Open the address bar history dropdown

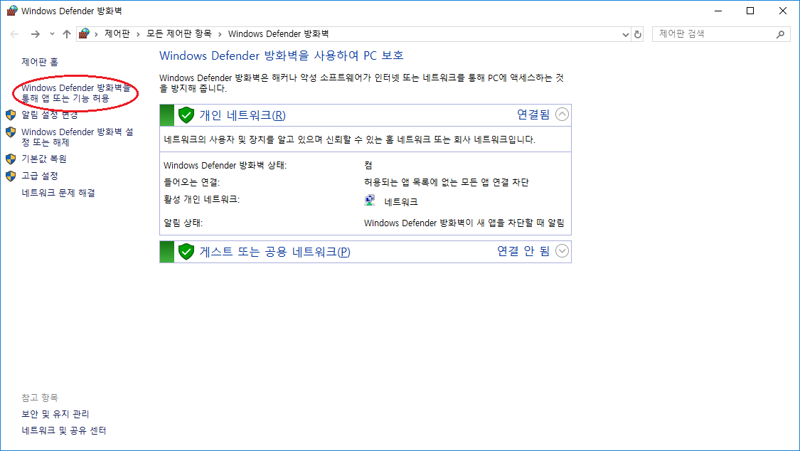click(626, 34)
